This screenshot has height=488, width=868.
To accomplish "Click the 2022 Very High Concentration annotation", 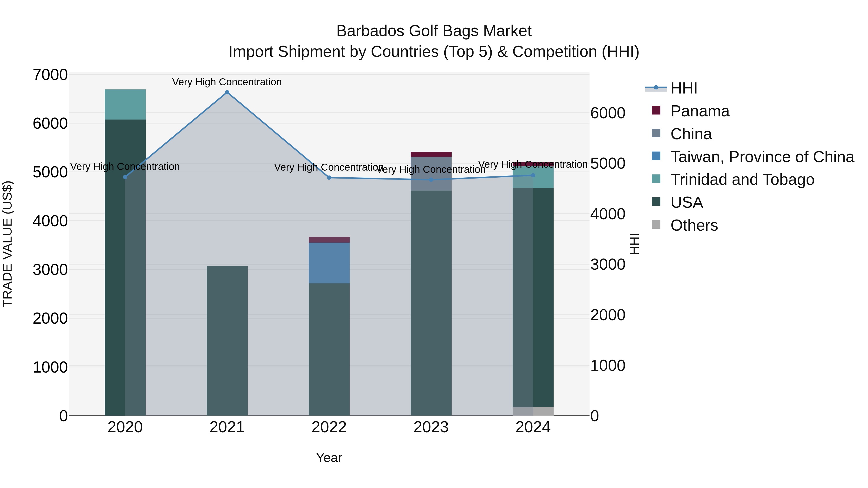I will (x=329, y=167).
